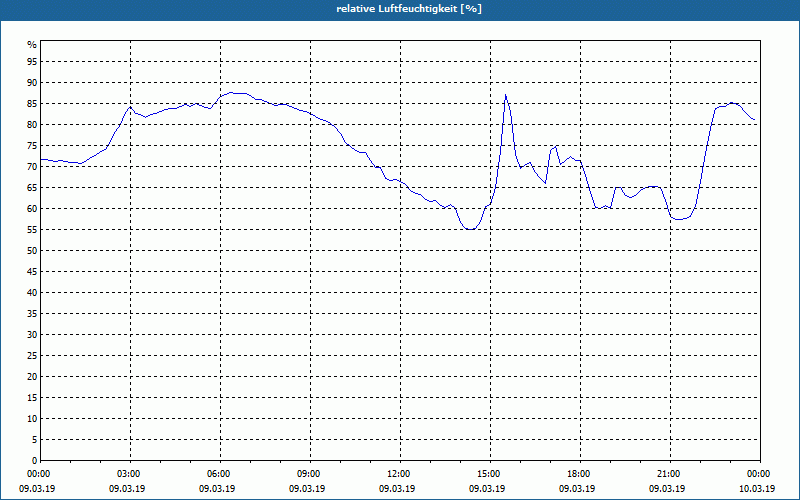This screenshot has width=800, height=500.
Task: Select the date '10.03.19' on the x-axis
Action: (757, 489)
